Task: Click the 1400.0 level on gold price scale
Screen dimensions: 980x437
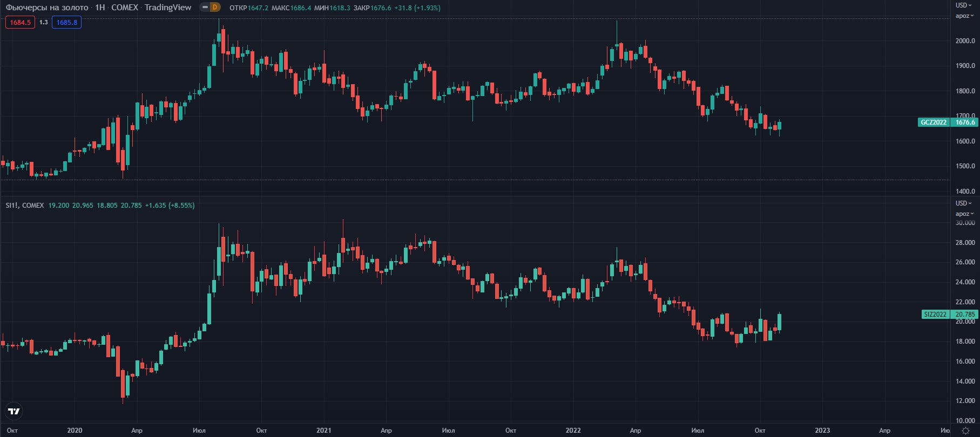Action: click(x=965, y=192)
